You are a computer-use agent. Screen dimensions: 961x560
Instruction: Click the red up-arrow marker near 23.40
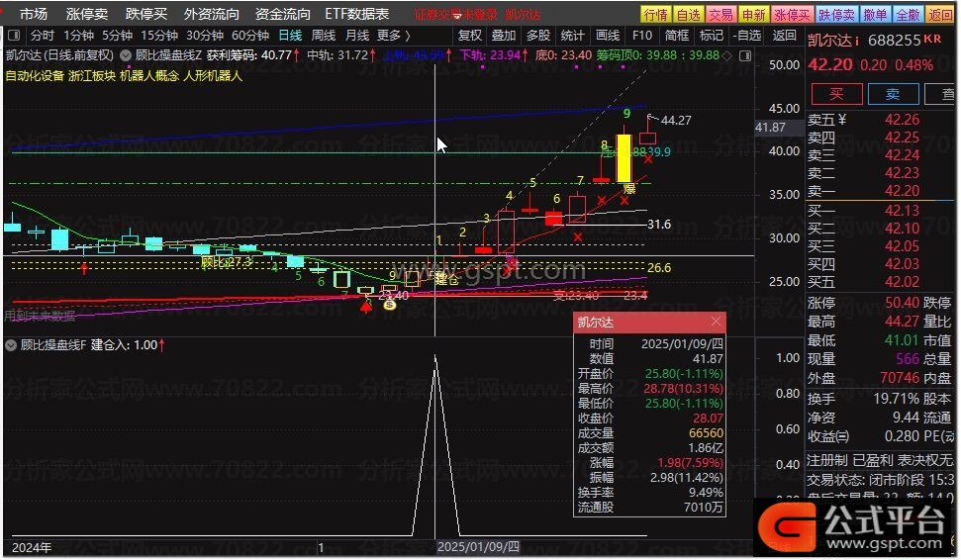(366, 307)
